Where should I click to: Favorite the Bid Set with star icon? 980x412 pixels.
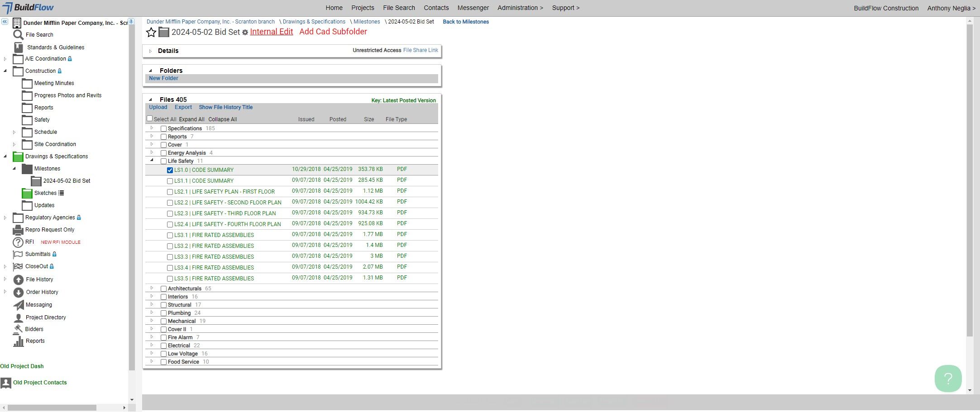[151, 32]
